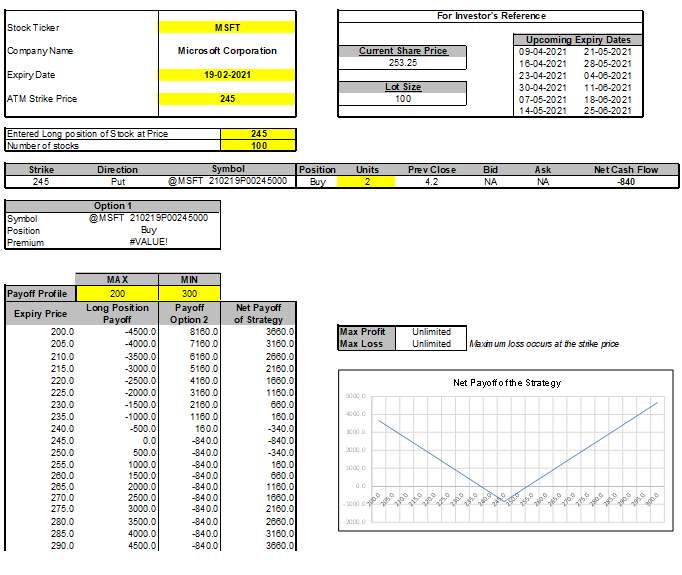682x575 pixels.
Task: Click the maximum loss note text
Action: (x=544, y=344)
